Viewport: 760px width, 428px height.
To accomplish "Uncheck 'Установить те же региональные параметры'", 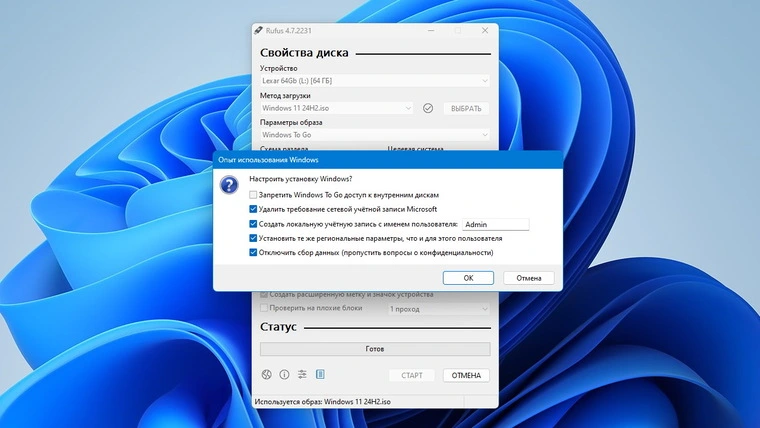I will (x=253, y=239).
